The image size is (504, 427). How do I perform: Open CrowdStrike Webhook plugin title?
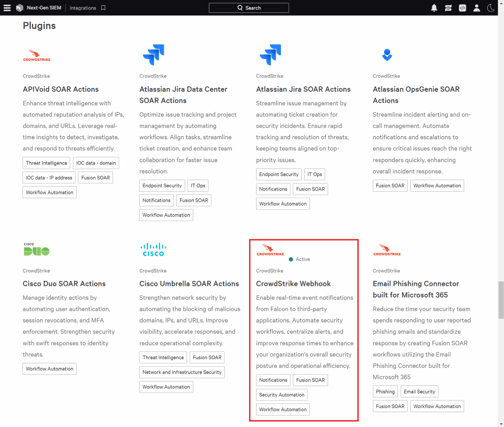click(x=293, y=284)
